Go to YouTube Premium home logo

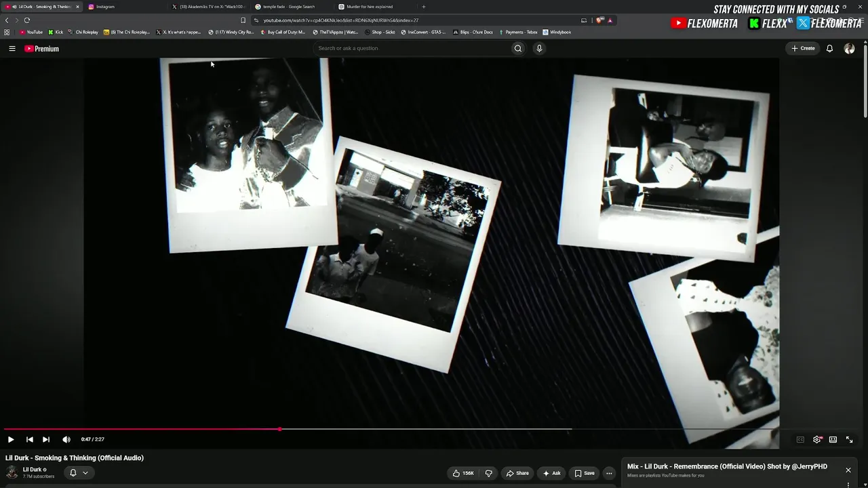coord(42,49)
